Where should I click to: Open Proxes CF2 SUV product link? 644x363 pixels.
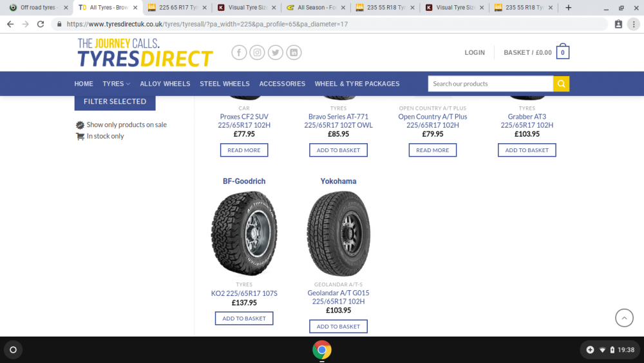[x=244, y=121]
